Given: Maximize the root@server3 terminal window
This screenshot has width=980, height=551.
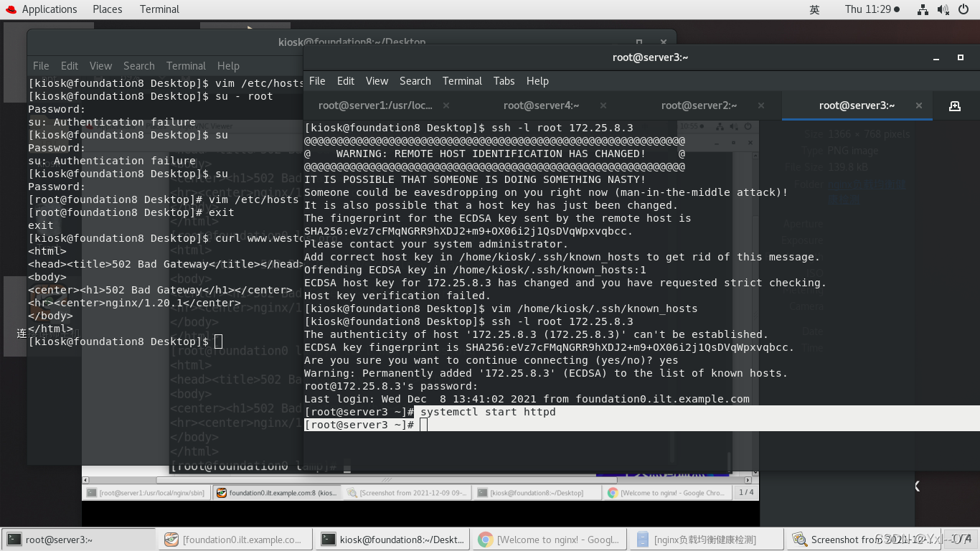Looking at the screenshot, I should pos(961,57).
